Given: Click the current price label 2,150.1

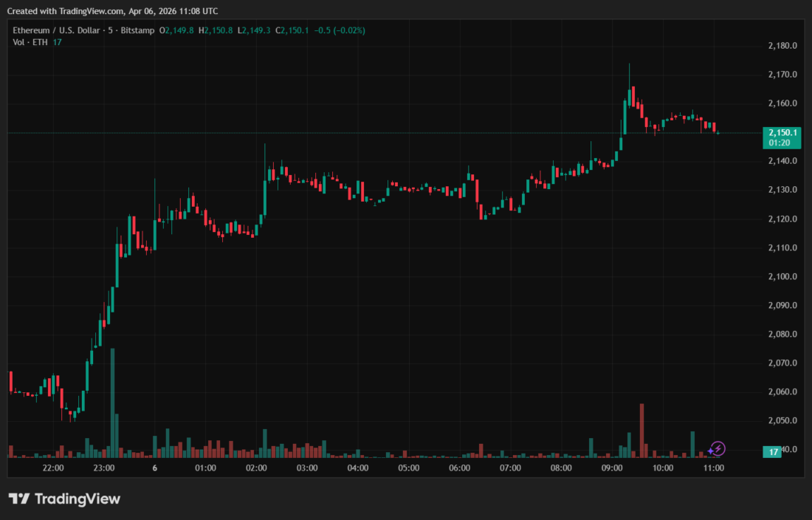Looking at the screenshot, I should click(780, 132).
